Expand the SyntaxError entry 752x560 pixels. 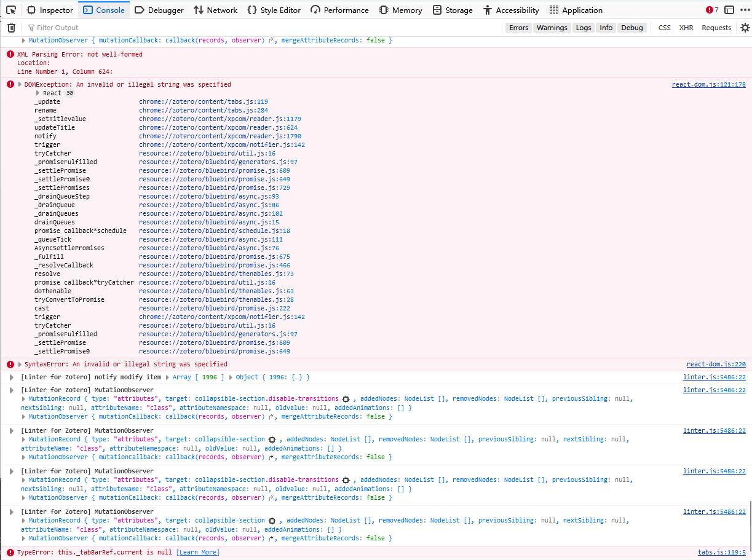click(20, 364)
